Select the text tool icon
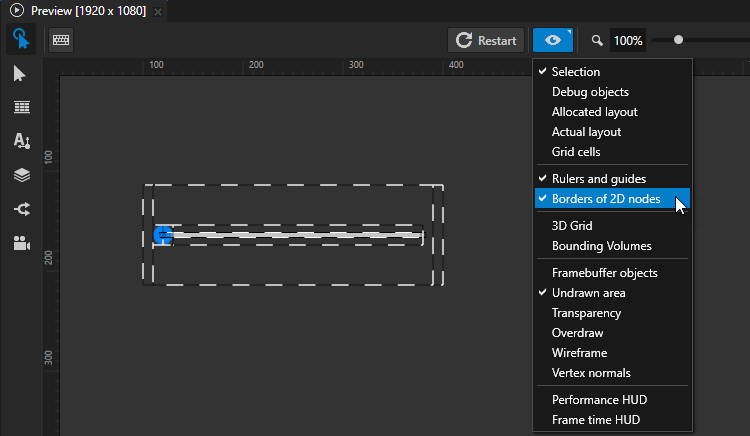The image size is (750, 436). point(21,141)
